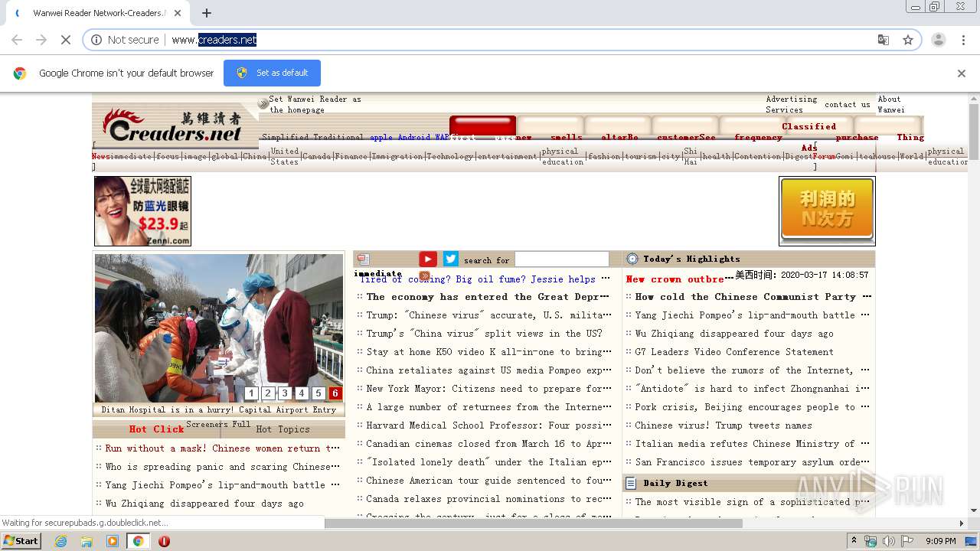Switch to the Hot Topics tab
This screenshot has height=551, width=980.
[x=283, y=429]
